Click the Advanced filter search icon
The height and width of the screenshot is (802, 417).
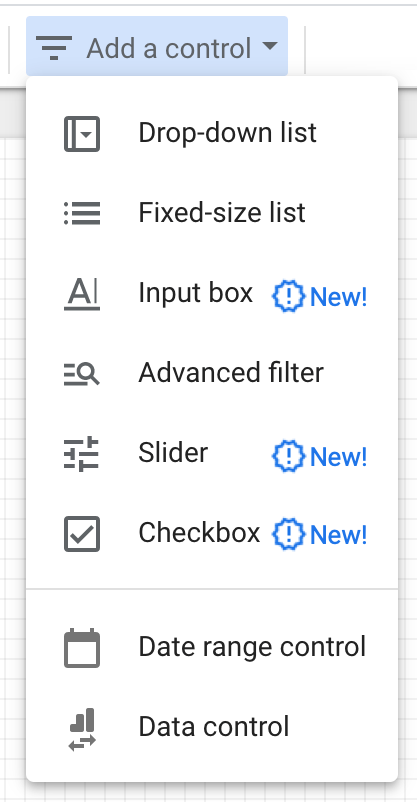point(82,373)
